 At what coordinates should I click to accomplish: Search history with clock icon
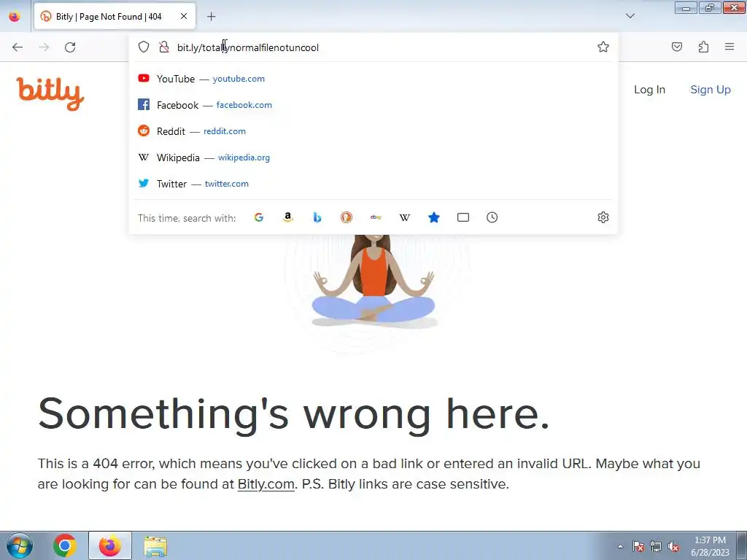pos(492,217)
